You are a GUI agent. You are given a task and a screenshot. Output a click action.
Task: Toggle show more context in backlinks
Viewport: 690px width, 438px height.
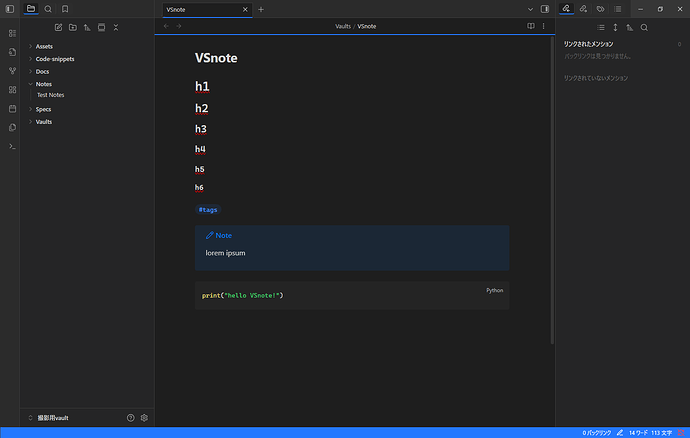[x=615, y=27]
